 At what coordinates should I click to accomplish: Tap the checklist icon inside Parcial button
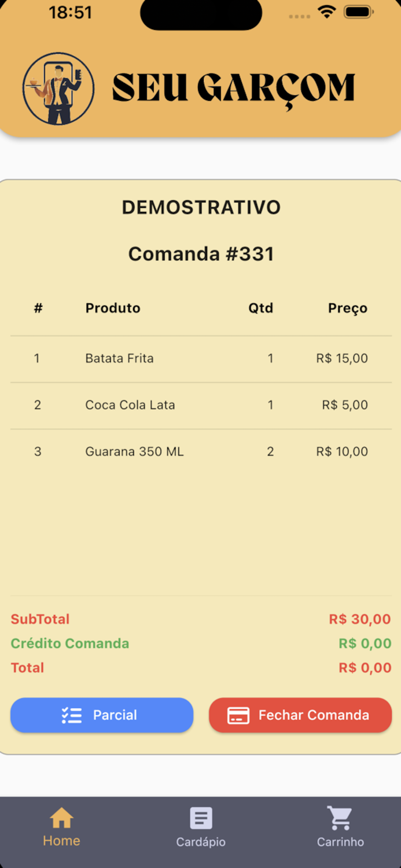(x=72, y=715)
